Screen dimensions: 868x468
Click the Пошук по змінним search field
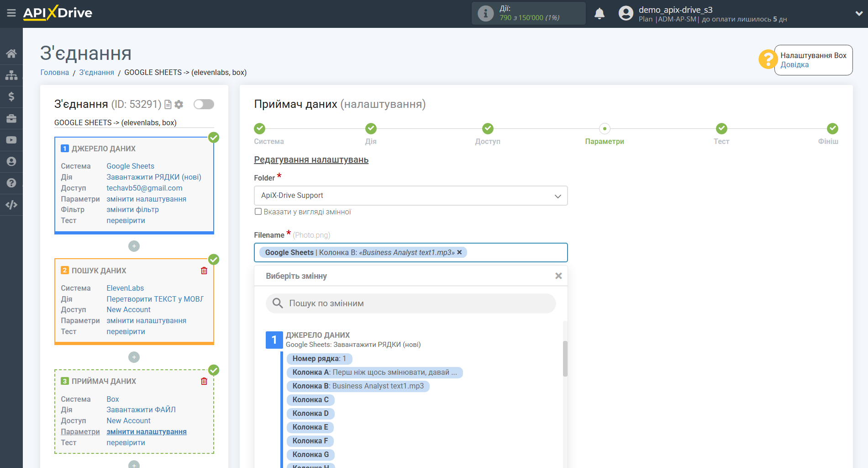[x=410, y=303]
